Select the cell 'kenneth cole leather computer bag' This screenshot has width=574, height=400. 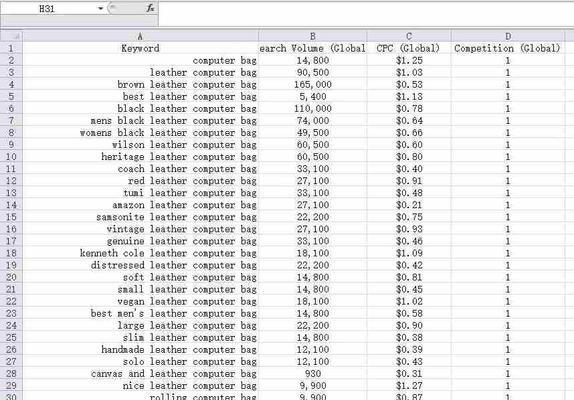click(140, 253)
